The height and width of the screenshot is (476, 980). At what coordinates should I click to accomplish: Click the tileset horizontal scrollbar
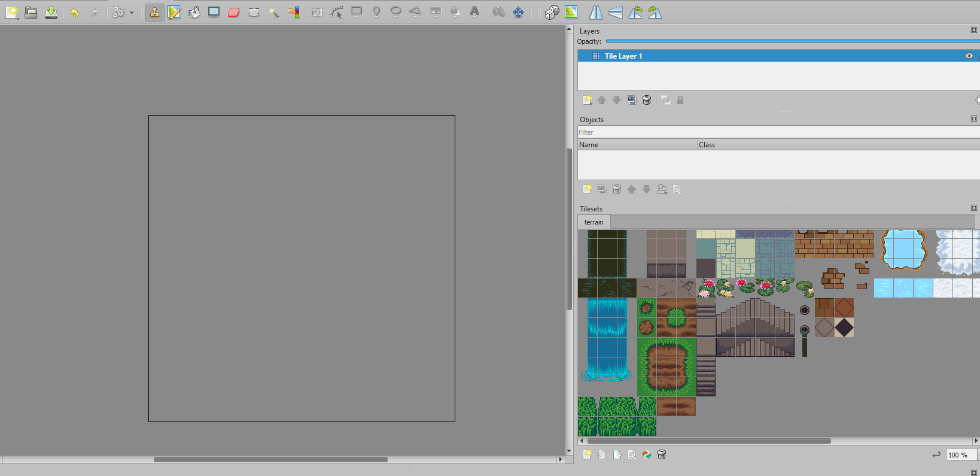click(x=709, y=441)
